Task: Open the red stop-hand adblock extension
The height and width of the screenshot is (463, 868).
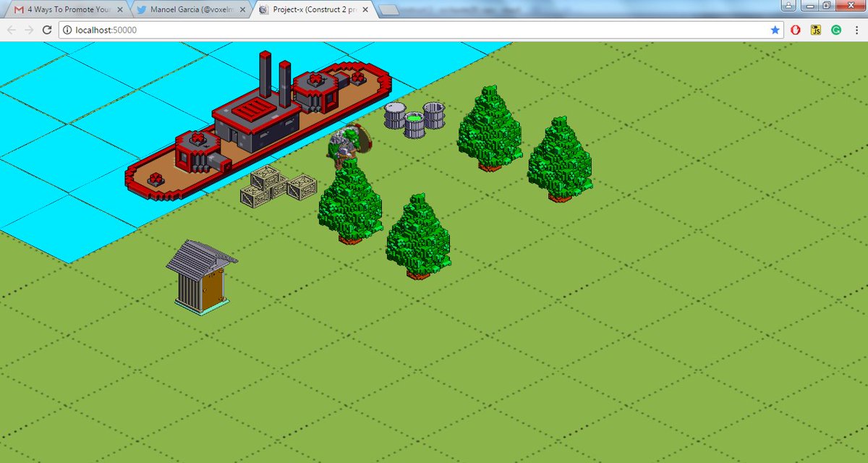Action: [796, 30]
